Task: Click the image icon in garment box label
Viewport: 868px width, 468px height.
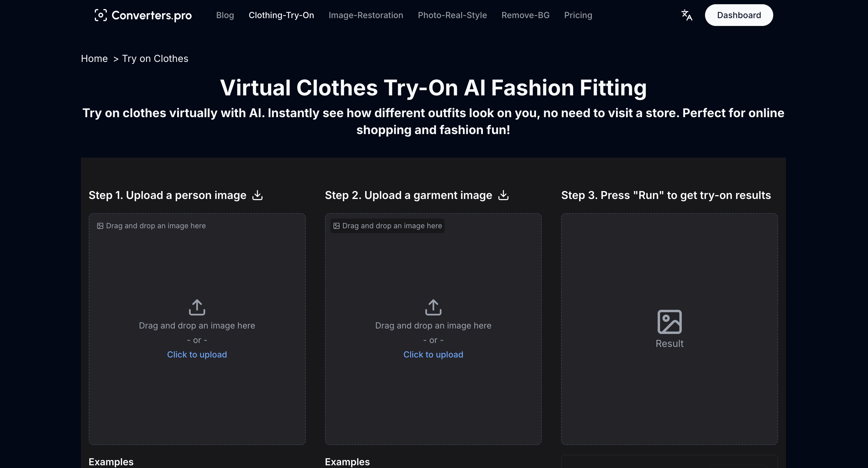Action: coord(336,226)
